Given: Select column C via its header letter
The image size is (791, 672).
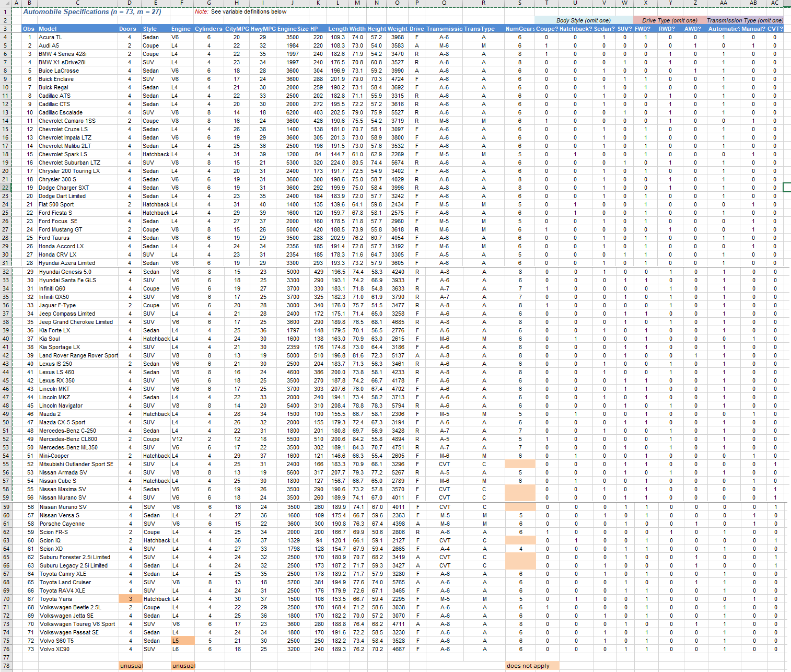Looking at the screenshot, I should click(78, 3).
